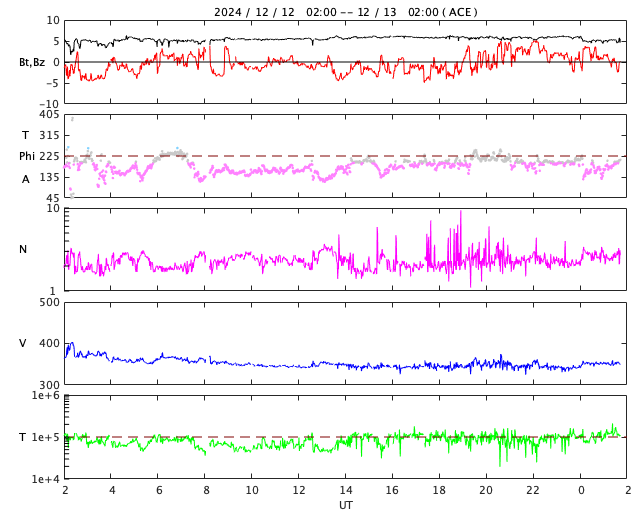Click the V velocity axis label
The width and height of the screenshot is (640, 512).
[23, 343]
